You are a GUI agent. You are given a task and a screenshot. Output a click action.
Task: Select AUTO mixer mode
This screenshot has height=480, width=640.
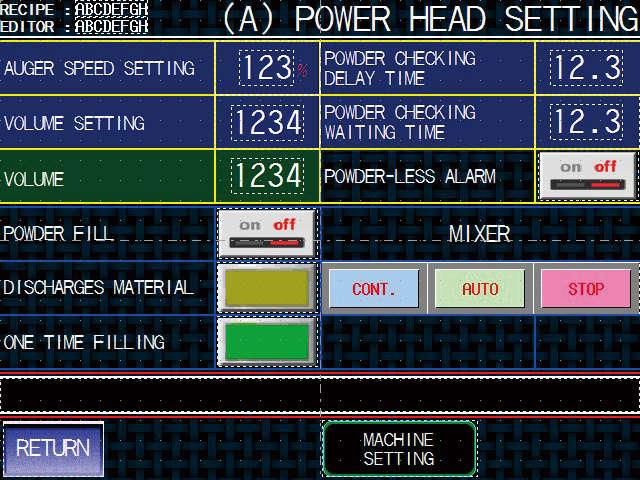(480, 289)
